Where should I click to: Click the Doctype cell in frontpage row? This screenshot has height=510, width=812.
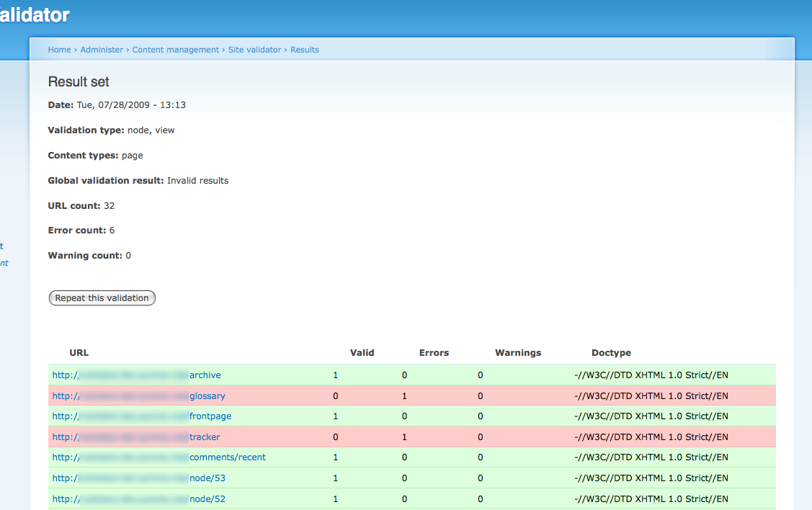coord(651,416)
